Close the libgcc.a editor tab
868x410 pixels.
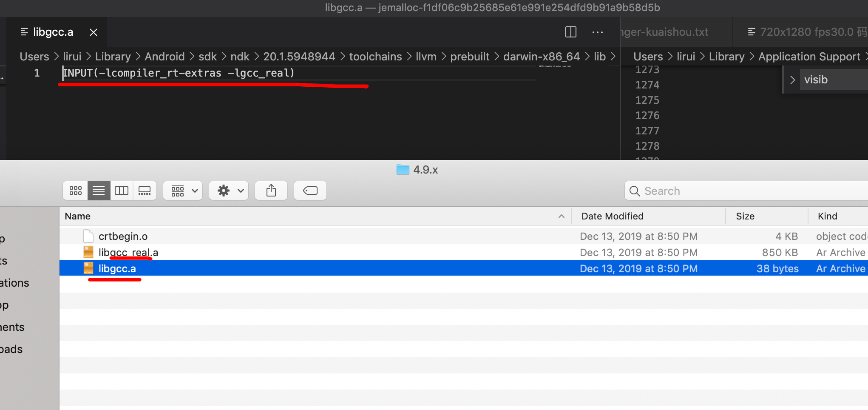click(94, 32)
